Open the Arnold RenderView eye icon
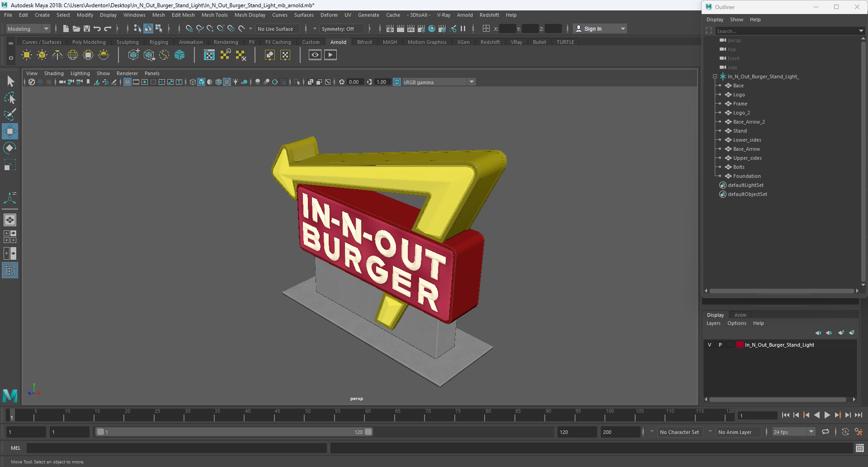868x467 pixels. pyautogui.click(x=315, y=55)
